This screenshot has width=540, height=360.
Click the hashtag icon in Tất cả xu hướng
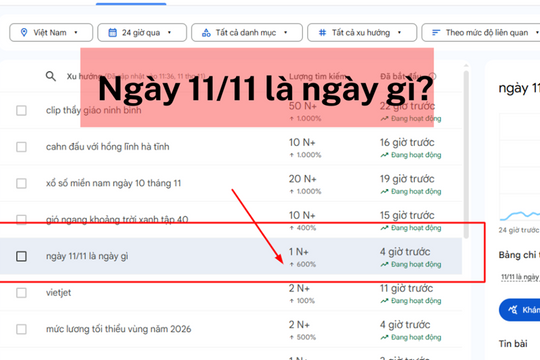(322, 33)
